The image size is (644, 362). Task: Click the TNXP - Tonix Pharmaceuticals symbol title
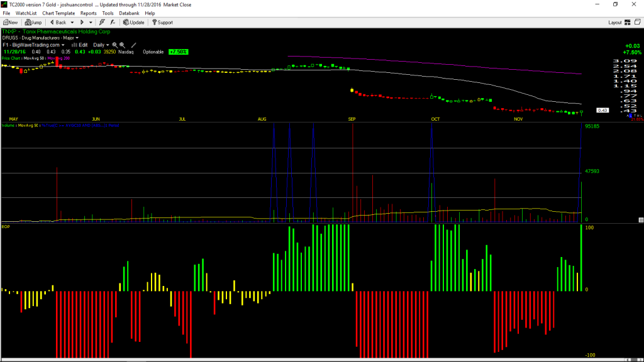(x=56, y=31)
